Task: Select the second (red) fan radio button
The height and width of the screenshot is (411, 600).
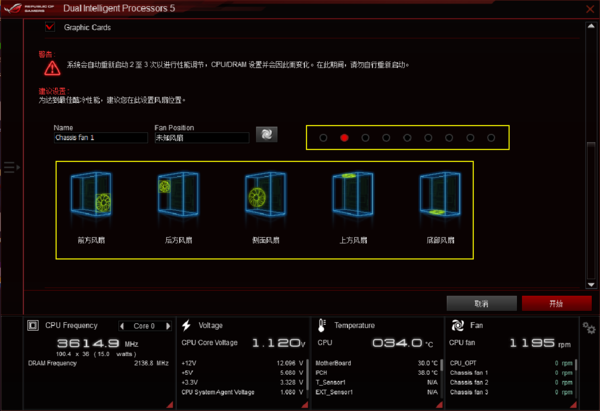Action: coord(344,138)
